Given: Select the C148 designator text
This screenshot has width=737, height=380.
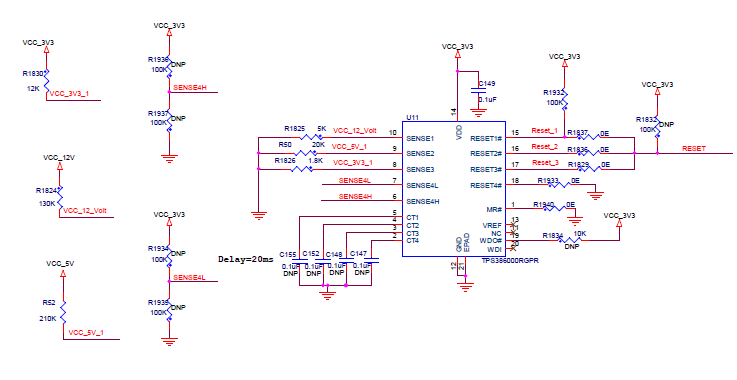Looking at the screenshot, I should click(x=334, y=254).
